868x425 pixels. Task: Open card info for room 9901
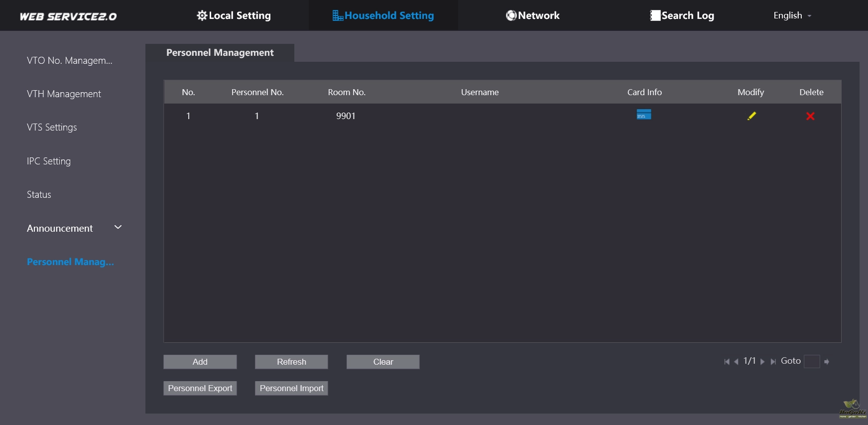(643, 115)
